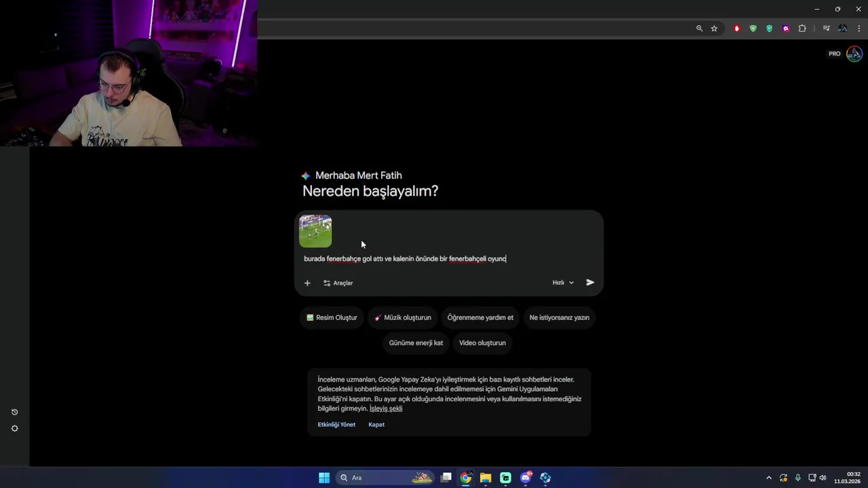Image resolution: width=868 pixels, height=488 pixels.
Task: Open the Araçlar tools menu
Action: pyautogui.click(x=338, y=283)
